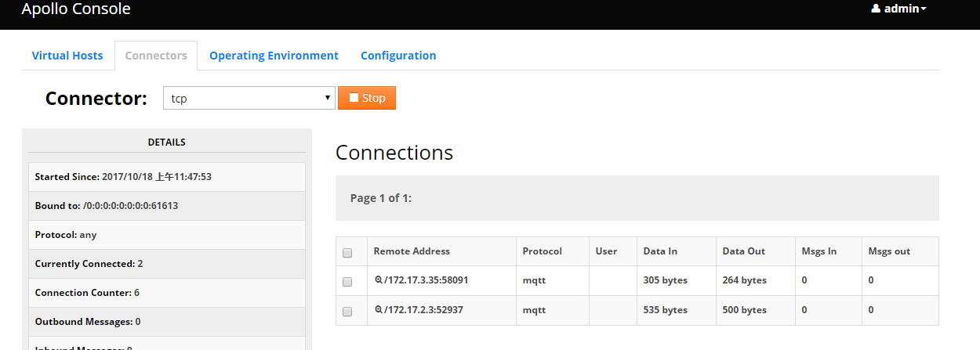Screen dimensions: 980x350
Task: Click the Data In column header
Action: pos(660,251)
